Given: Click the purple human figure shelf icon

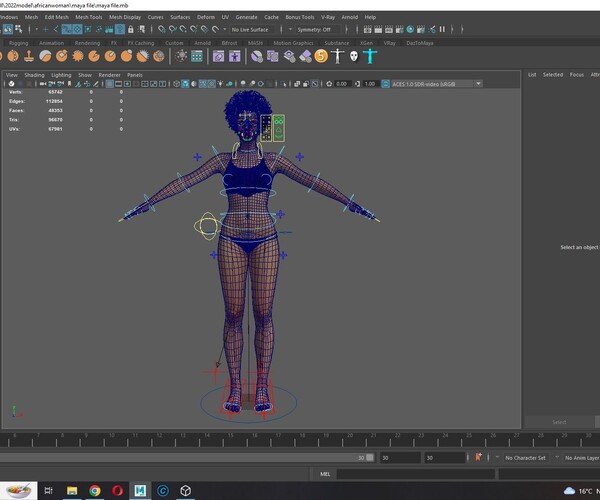Looking at the screenshot, I should (x=235, y=56).
